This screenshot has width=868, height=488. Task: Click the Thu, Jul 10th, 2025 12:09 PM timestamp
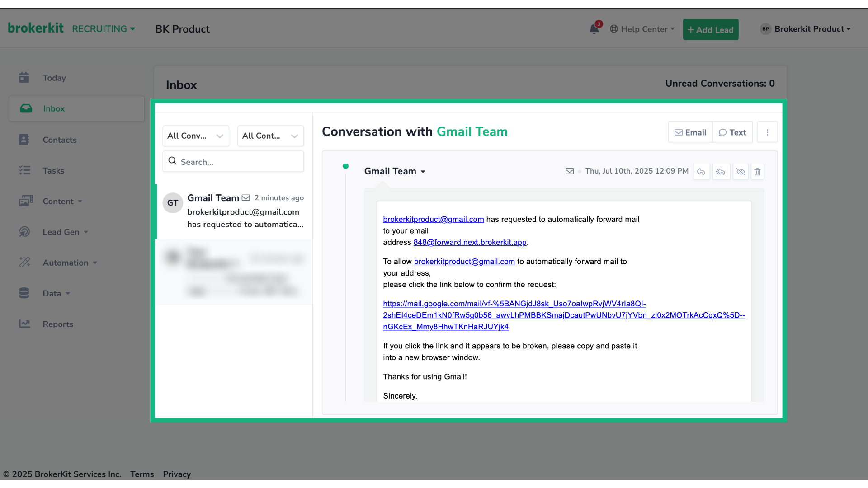tap(637, 171)
